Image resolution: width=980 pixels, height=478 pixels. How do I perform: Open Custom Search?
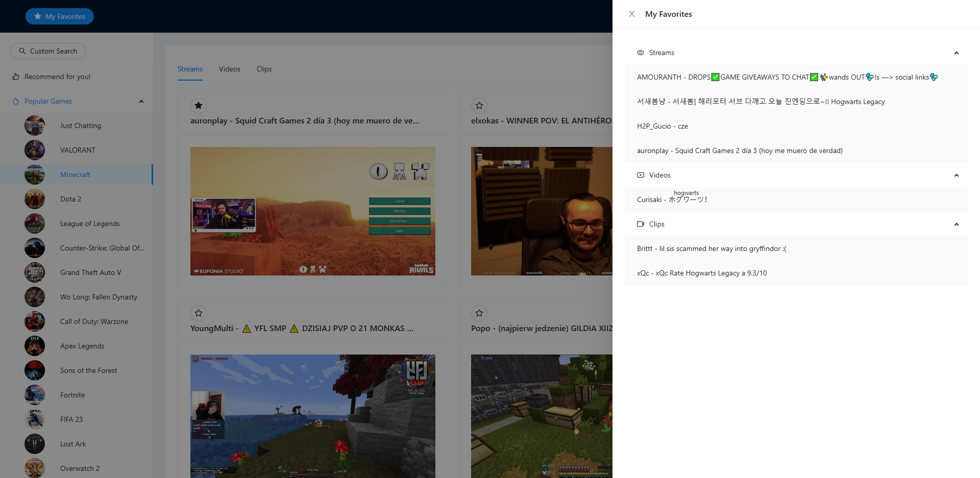[48, 51]
